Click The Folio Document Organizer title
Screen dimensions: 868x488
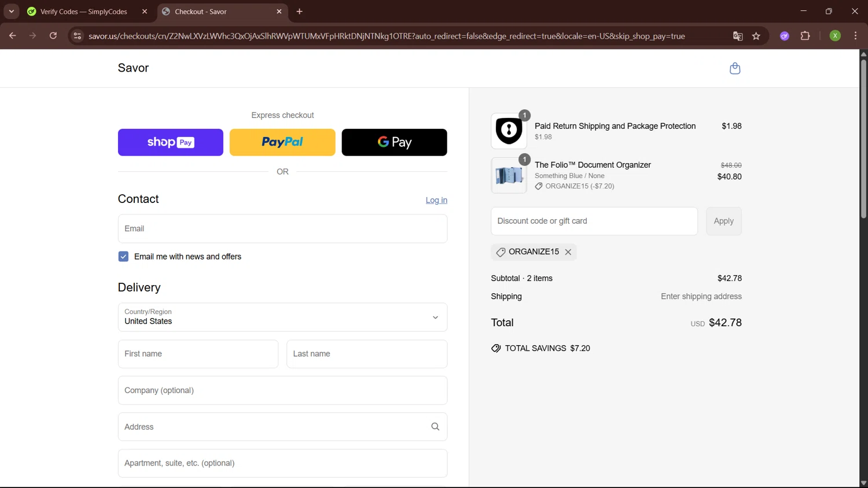point(593,165)
